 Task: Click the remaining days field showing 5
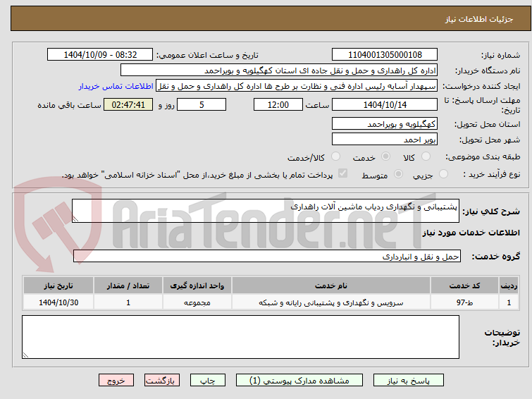click(202, 104)
